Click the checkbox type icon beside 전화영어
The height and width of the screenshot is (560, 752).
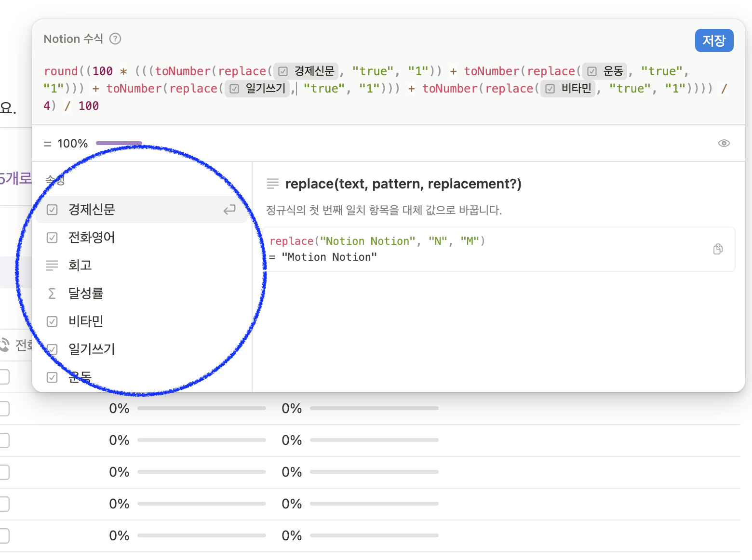click(x=52, y=238)
